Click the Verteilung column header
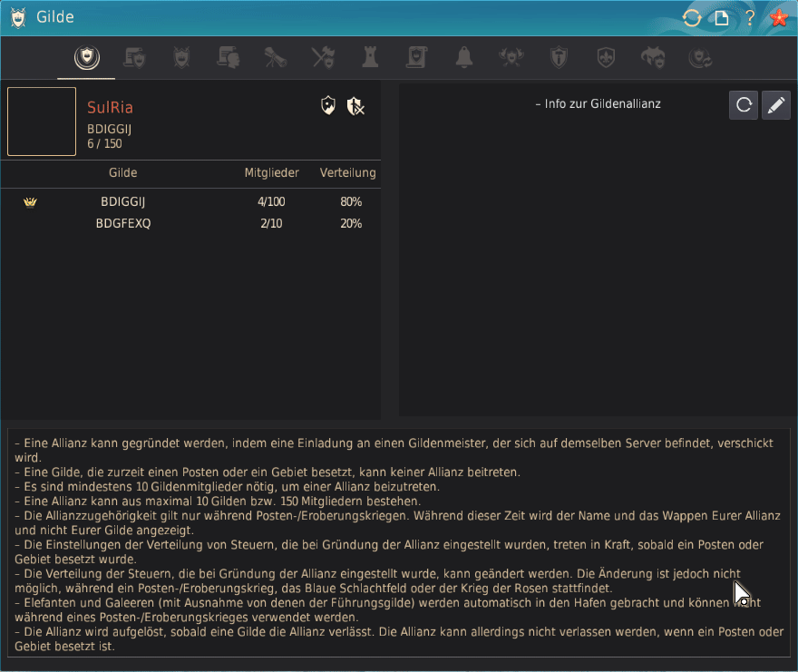This screenshot has height=672, width=798. click(x=347, y=173)
